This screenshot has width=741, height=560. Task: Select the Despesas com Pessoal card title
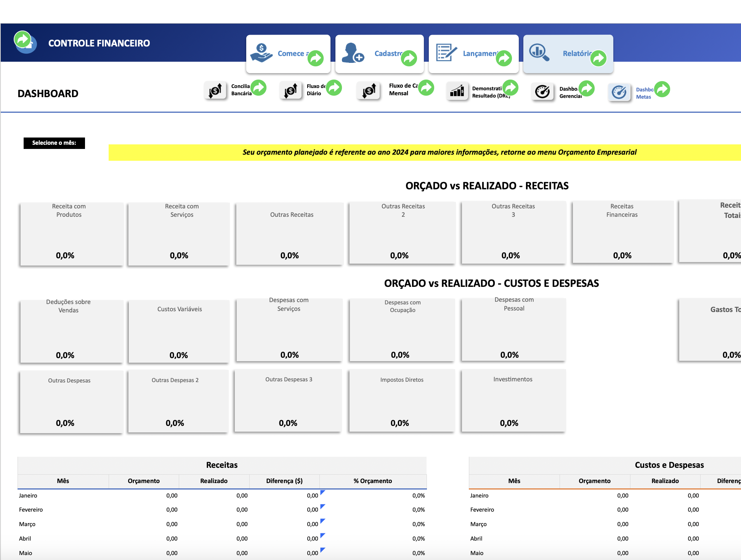(514, 304)
